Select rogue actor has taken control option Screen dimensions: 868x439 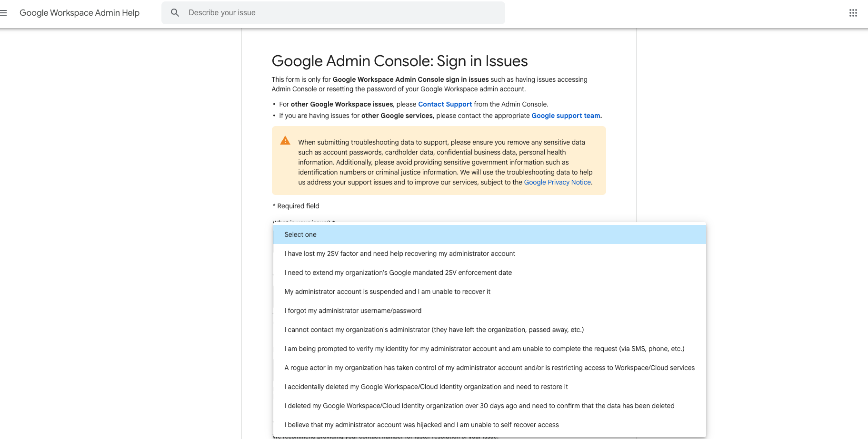pyautogui.click(x=489, y=368)
